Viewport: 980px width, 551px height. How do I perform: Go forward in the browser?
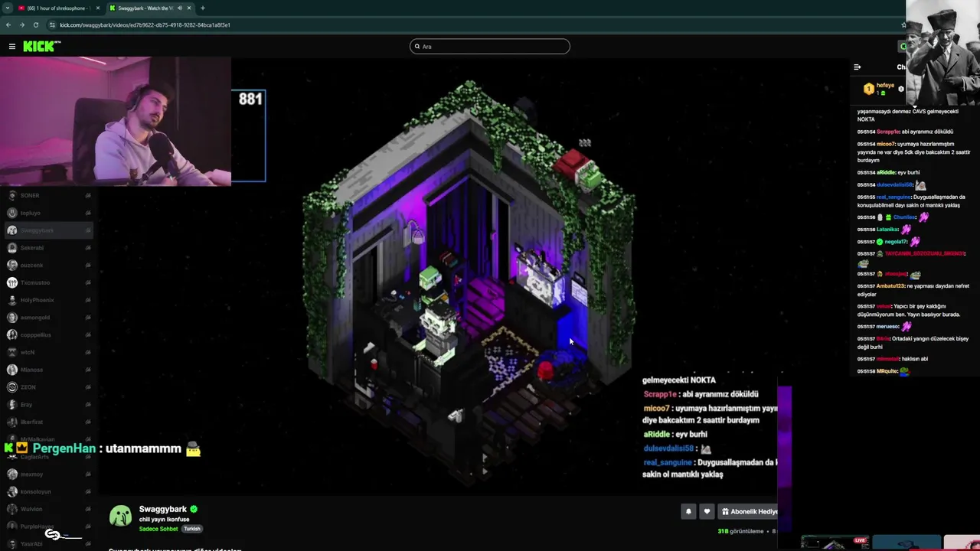click(x=22, y=24)
